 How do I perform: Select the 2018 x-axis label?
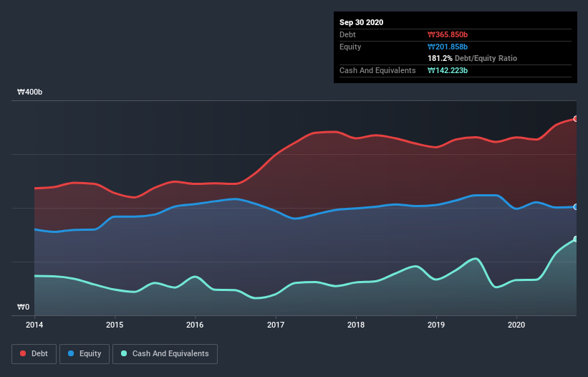click(356, 325)
